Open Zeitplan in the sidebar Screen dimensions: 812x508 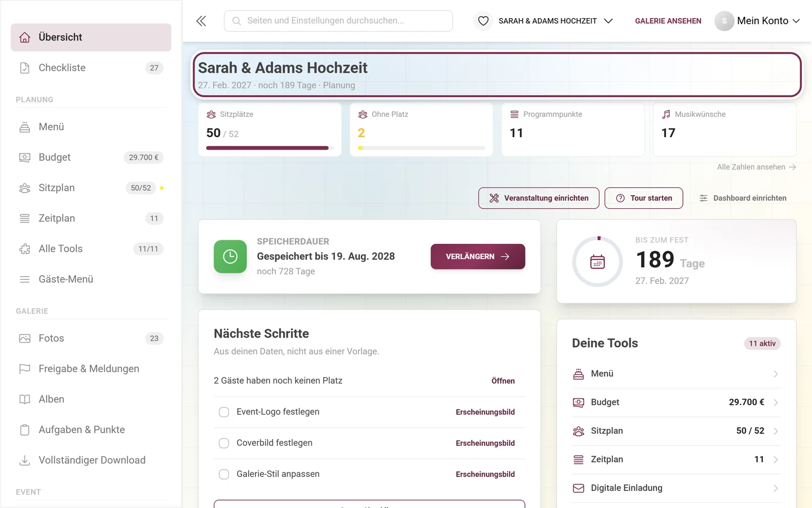pos(91,218)
